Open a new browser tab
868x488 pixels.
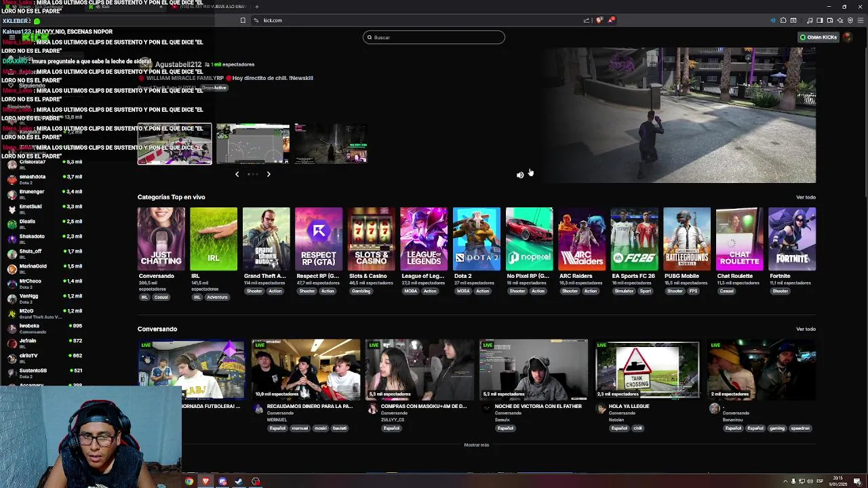click(256, 7)
